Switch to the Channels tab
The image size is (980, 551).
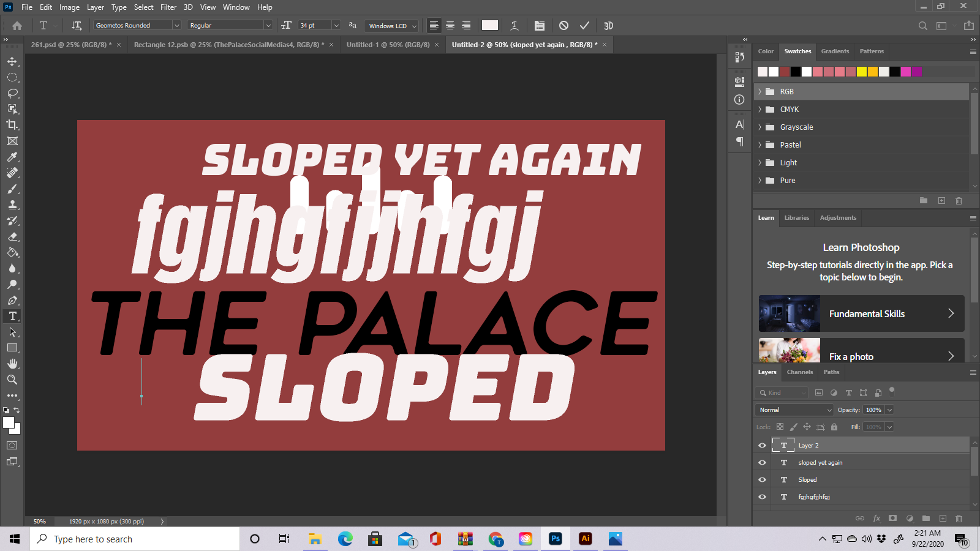tap(800, 372)
